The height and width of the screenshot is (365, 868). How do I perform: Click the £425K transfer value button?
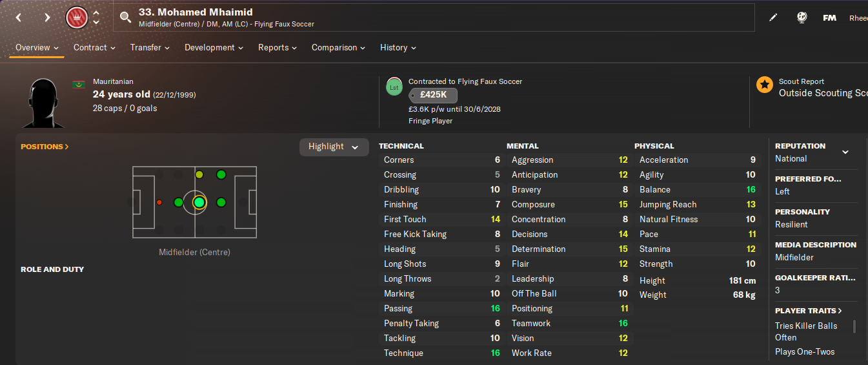click(x=433, y=96)
